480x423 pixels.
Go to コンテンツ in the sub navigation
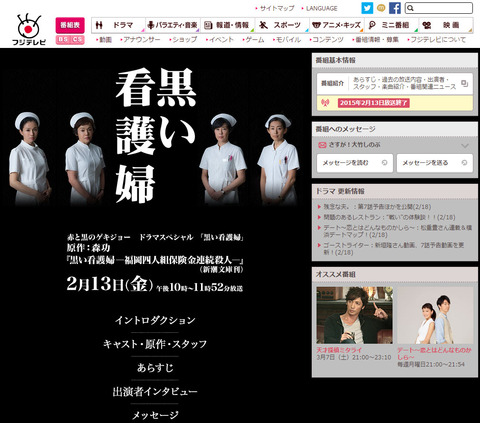327,40
